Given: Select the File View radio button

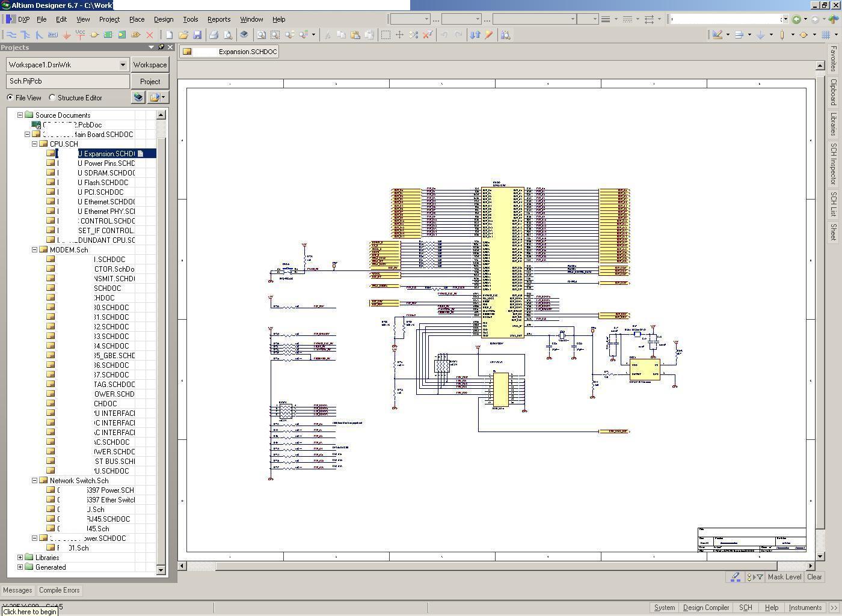Looking at the screenshot, I should (x=10, y=97).
